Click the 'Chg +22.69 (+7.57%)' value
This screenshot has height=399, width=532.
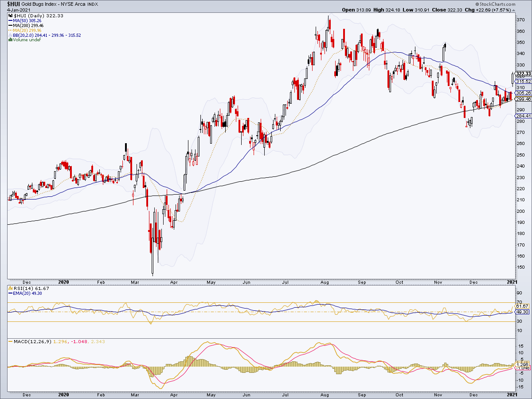[x=488, y=10]
